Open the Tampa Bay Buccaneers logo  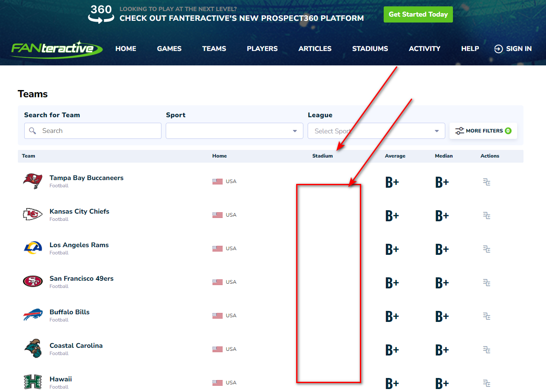[33, 181]
